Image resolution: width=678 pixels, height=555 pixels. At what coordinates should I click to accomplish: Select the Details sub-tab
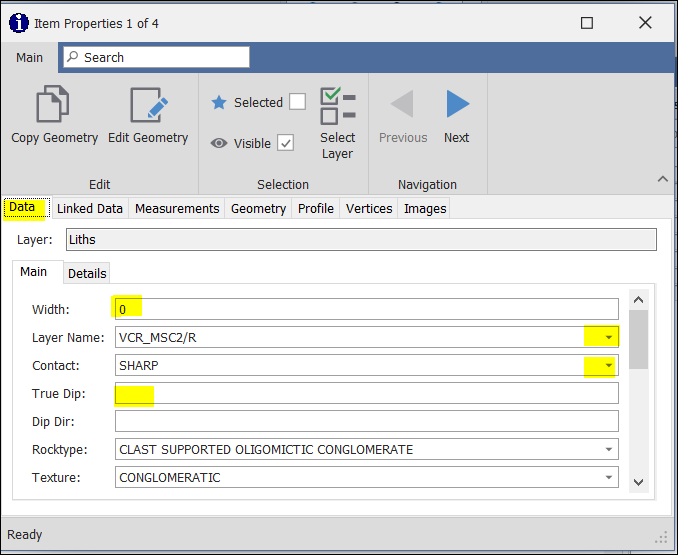pyautogui.click(x=87, y=273)
